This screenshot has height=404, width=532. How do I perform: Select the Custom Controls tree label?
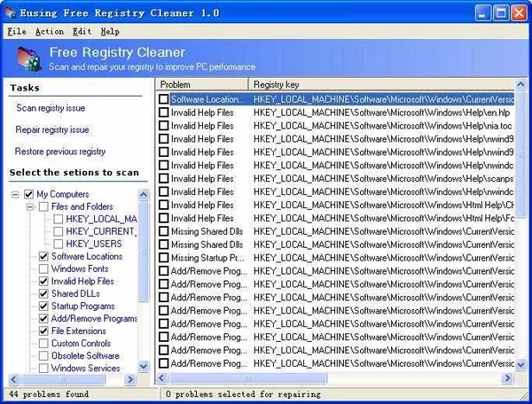point(81,344)
